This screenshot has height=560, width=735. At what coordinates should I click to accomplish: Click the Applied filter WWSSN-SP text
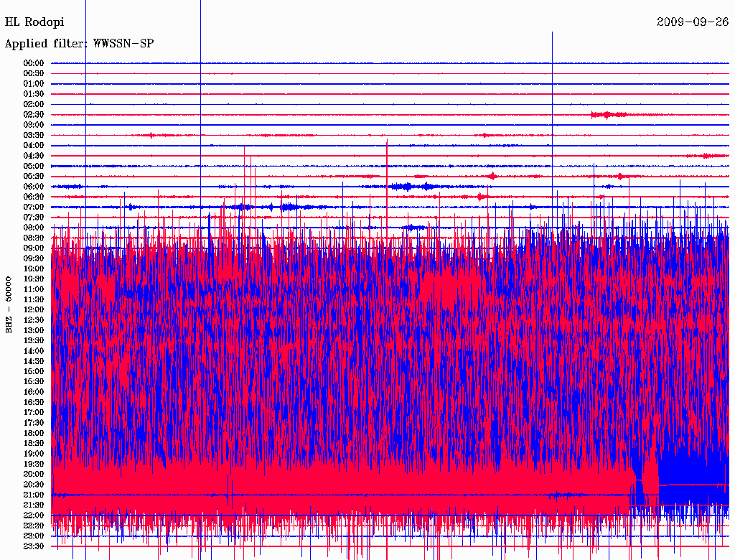(79, 44)
